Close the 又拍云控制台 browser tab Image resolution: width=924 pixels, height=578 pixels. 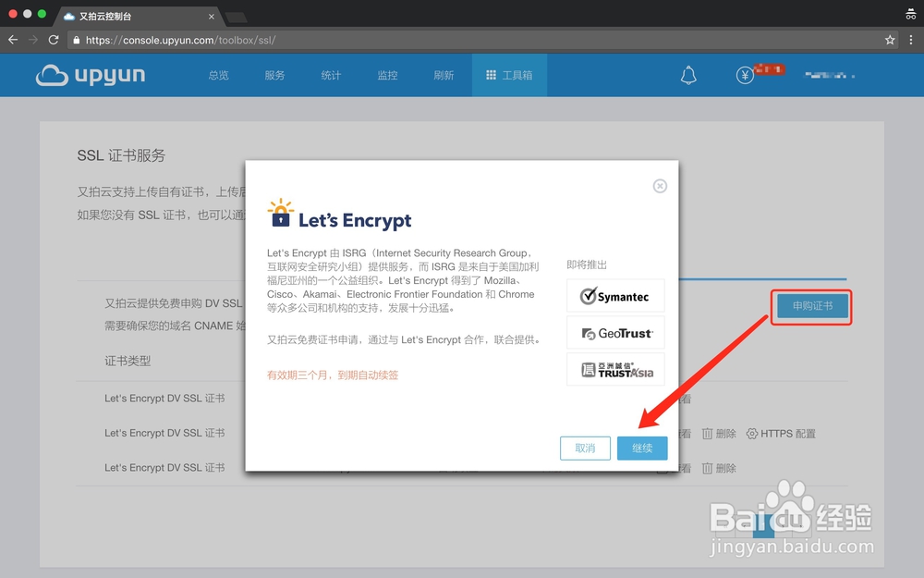click(211, 17)
